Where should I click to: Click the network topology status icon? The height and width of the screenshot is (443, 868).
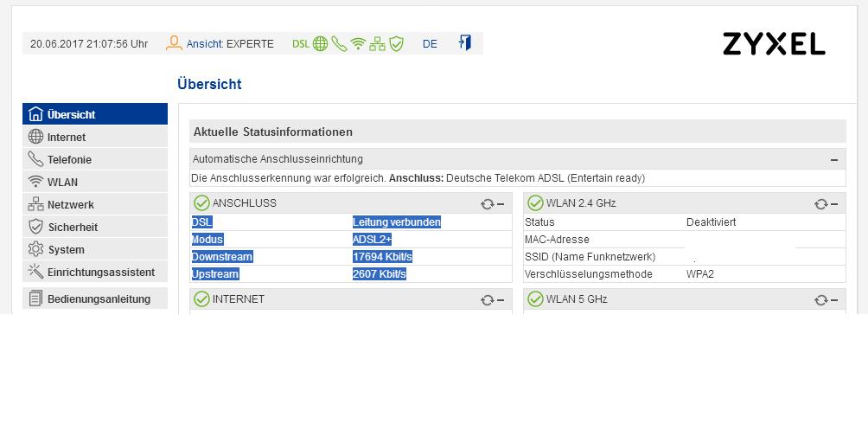[377, 44]
